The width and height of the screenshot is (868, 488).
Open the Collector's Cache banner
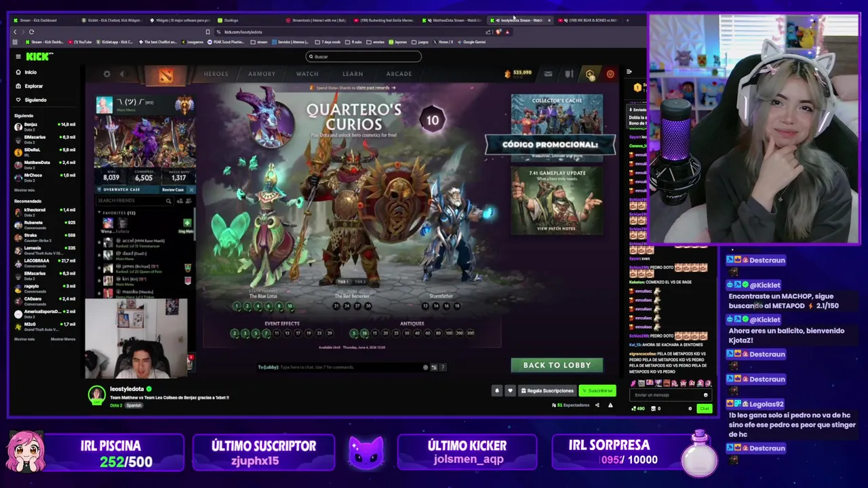click(x=557, y=127)
